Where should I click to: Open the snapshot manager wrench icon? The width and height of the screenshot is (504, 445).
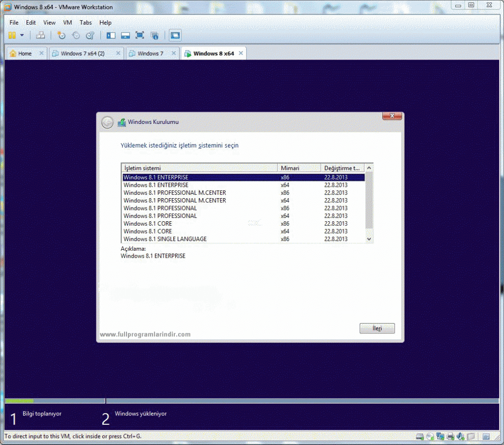[90, 35]
